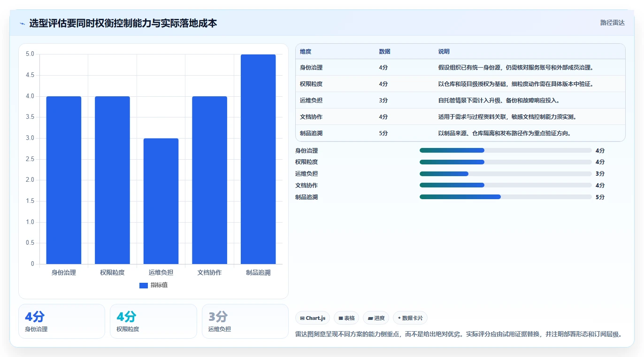The height and width of the screenshot is (357, 644).
Task: Click the 权限粒度 bar in the chart
Action: pyautogui.click(x=112, y=180)
